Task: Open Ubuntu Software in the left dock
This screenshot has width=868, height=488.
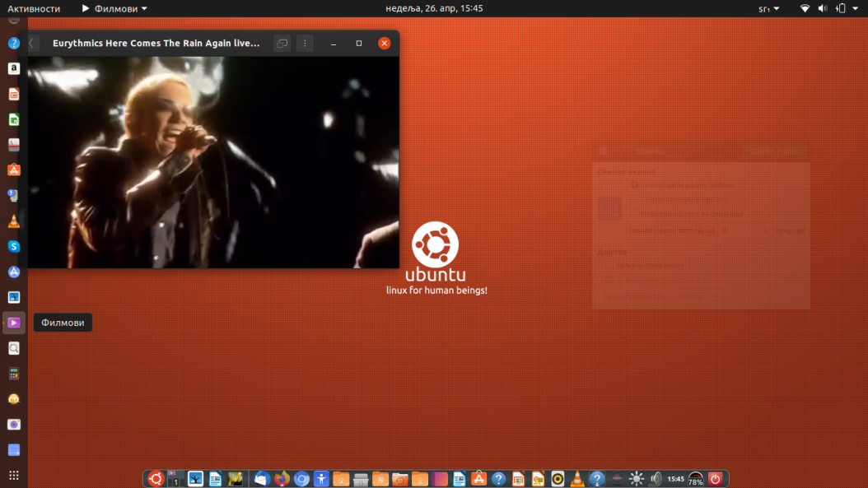Action: coord(14,170)
